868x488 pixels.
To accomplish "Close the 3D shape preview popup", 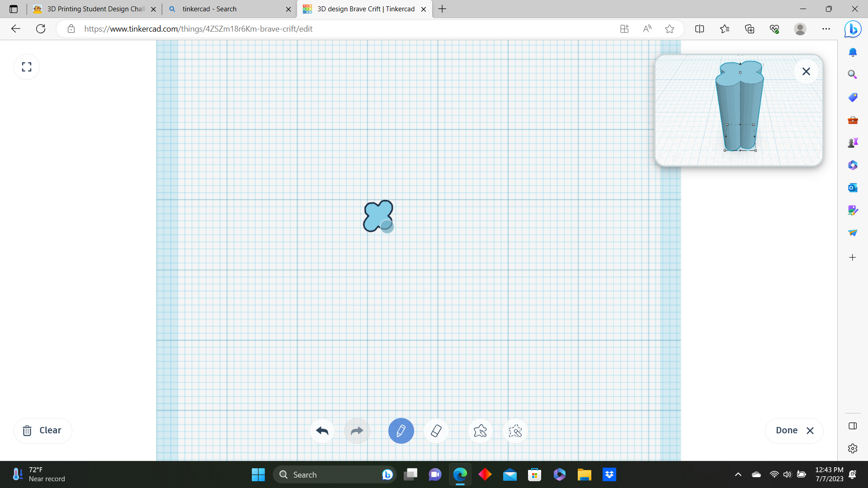I will click(x=806, y=71).
